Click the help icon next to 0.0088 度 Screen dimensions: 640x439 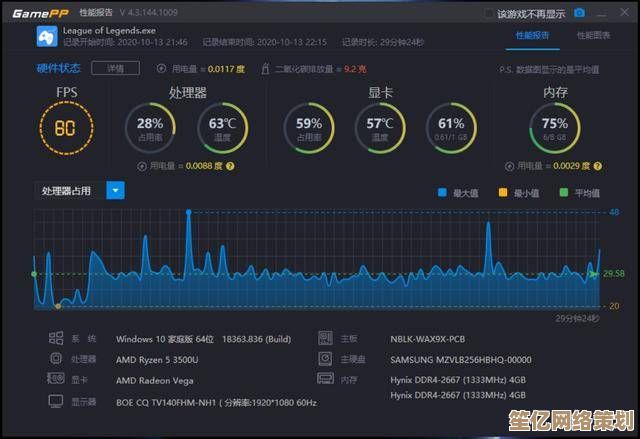click(230, 166)
